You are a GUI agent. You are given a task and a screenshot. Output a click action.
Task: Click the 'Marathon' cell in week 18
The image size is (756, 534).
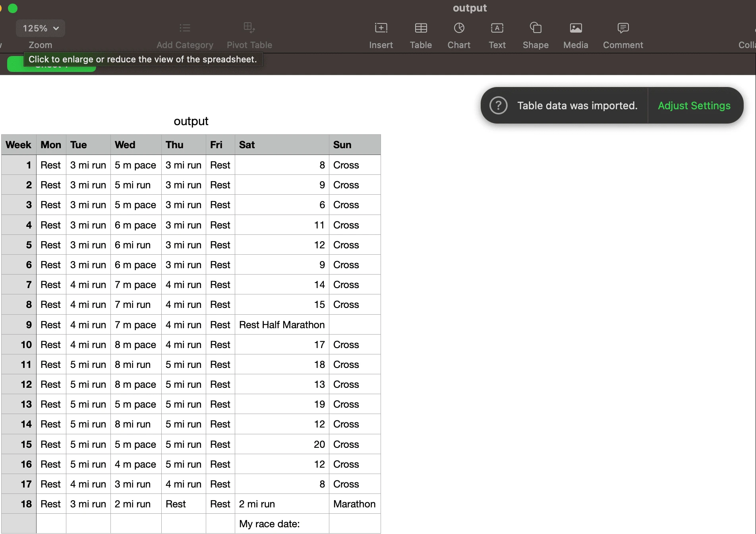point(355,504)
